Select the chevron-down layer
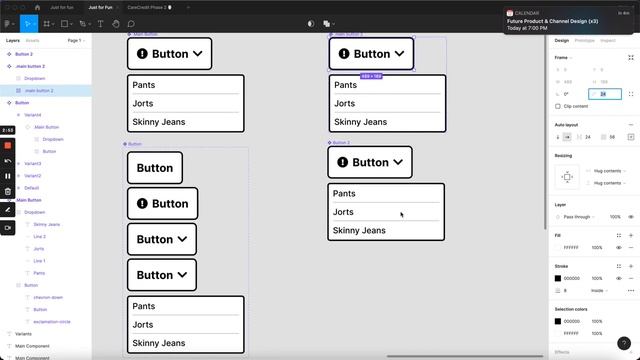 point(48,298)
